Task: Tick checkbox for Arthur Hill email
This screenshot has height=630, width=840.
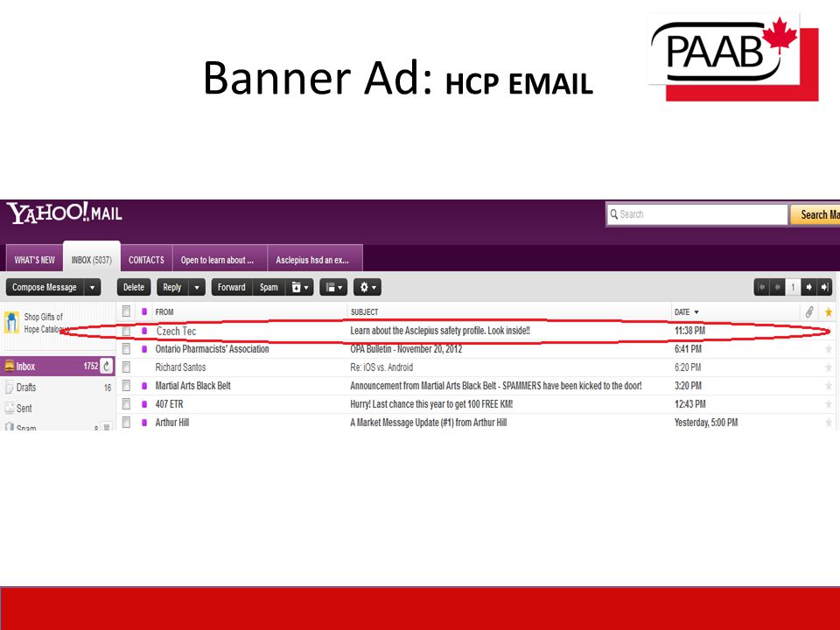Action: 126,422
